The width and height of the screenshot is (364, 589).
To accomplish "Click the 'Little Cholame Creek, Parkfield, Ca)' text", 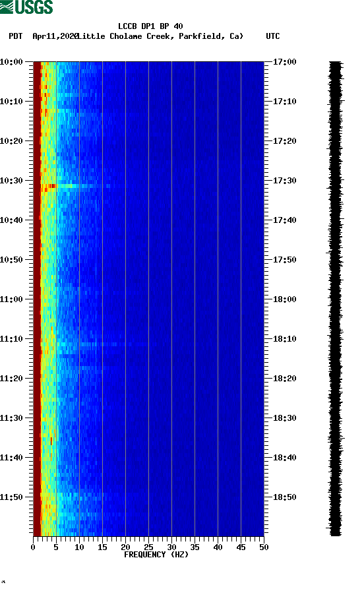I will [x=160, y=36].
